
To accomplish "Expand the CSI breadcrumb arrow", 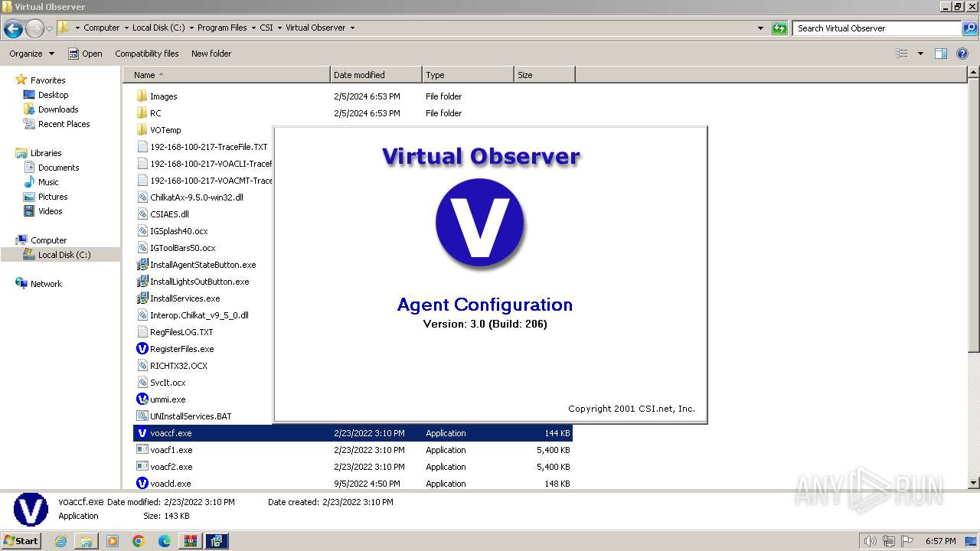I will point(279,28).
